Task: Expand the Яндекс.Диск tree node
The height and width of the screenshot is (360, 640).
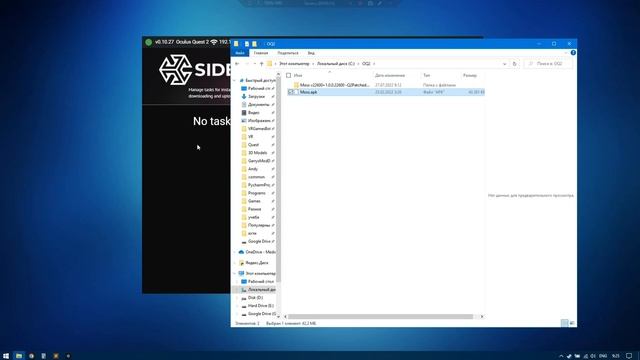Action: (x=235, y=263)
